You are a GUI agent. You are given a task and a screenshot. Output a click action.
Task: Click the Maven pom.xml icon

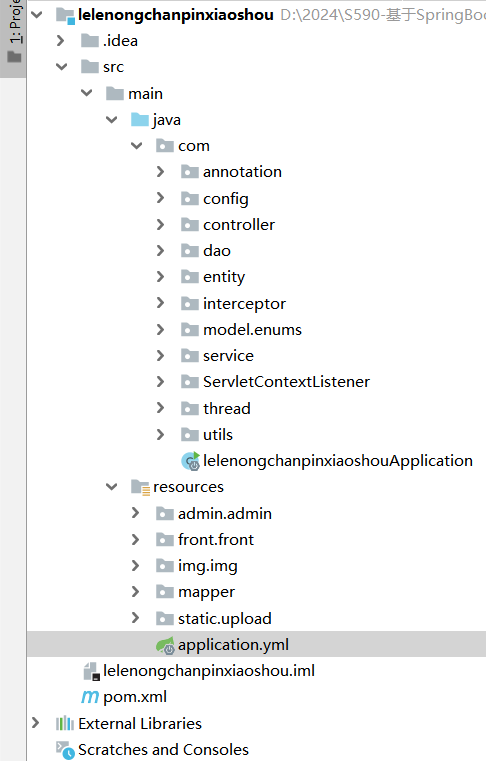(90, 697)
